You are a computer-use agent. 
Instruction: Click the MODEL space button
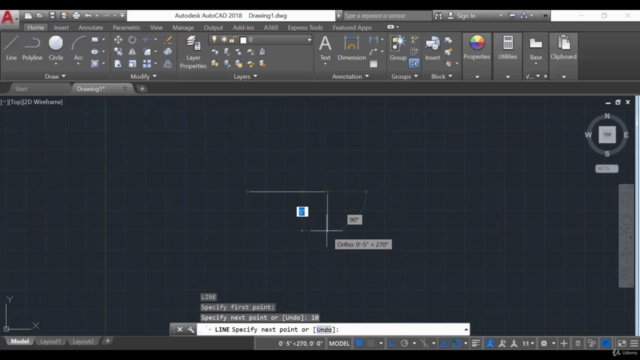pos(339,343)
